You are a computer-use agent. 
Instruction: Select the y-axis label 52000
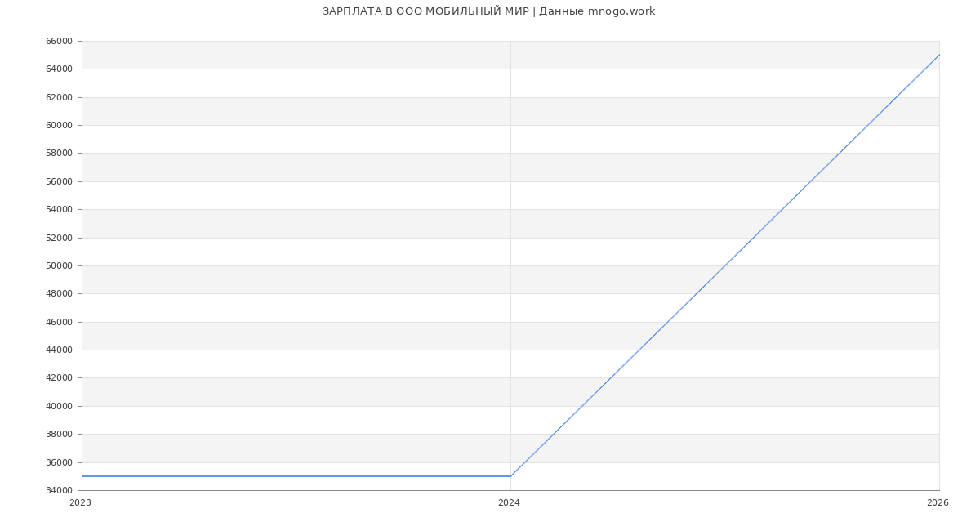[60, 238]
